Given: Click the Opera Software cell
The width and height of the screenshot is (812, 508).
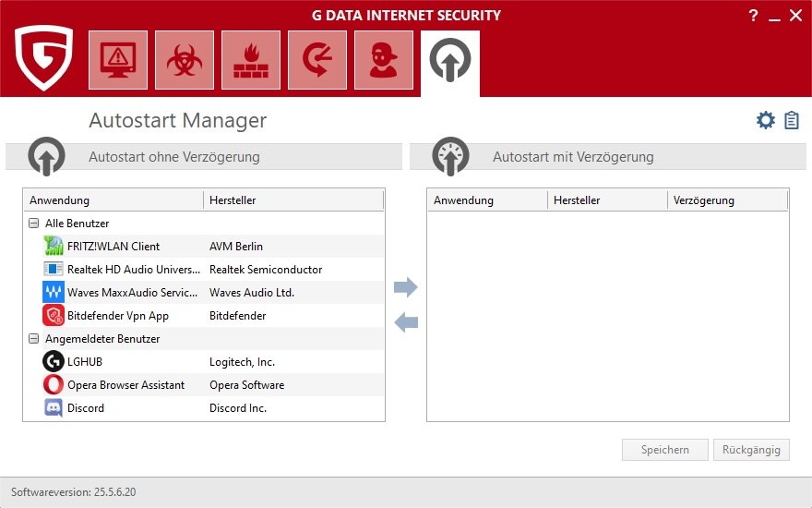Looking at the screenshot, I should point(247,384).
